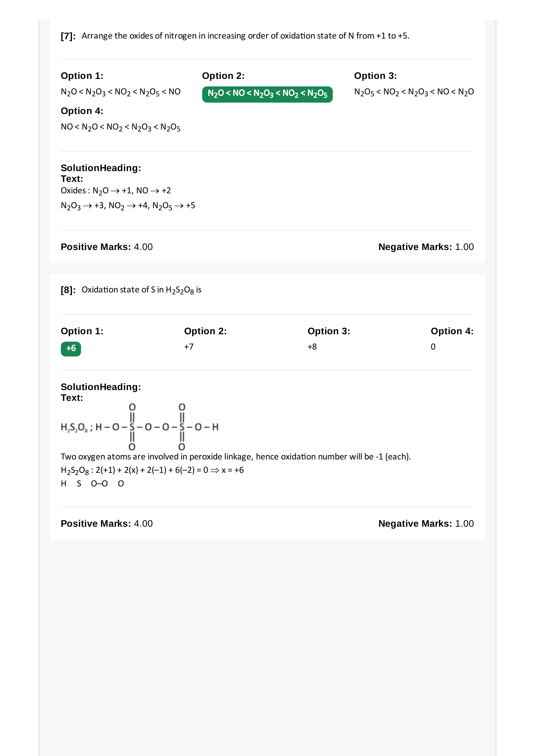This screenshot has width=534, height=756.
Task: Click question 7 SolutionHeading label
Action: [x=101, y=168]
